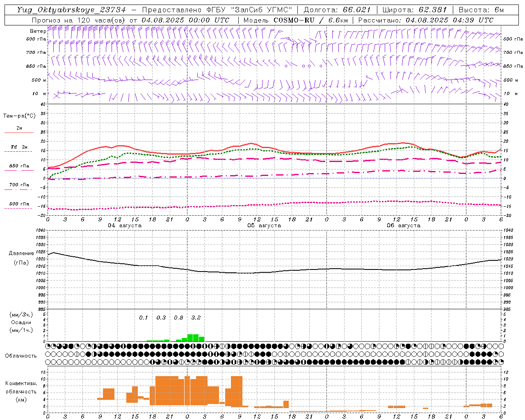Click the 05 августа date label
This screenshot has height=420, width=525.
tap(264, 226)
